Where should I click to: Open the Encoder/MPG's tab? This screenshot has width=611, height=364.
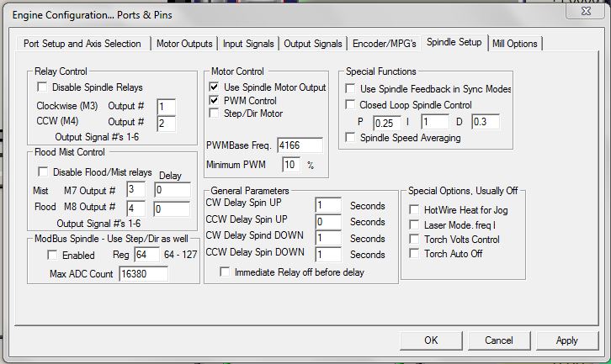pyautogui.click(x=384, y=44)
